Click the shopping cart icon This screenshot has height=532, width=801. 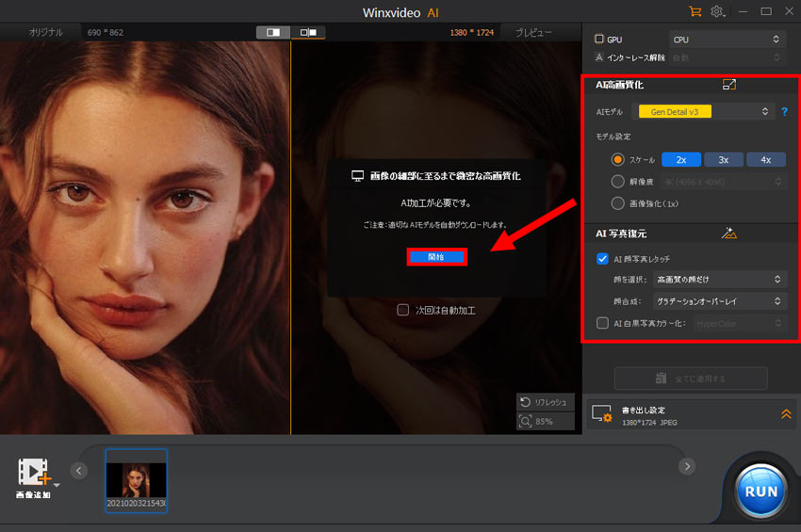coord(695,11)
